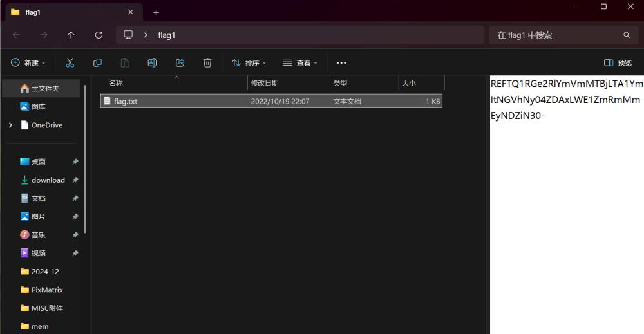Unpin 桌面 using its pin icon

75,162
